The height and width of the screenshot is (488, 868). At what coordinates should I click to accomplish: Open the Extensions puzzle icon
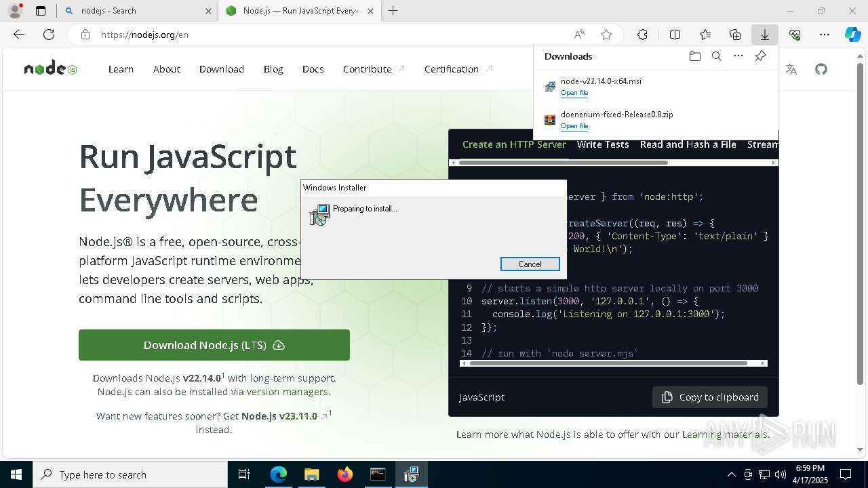tap(642, 35)
